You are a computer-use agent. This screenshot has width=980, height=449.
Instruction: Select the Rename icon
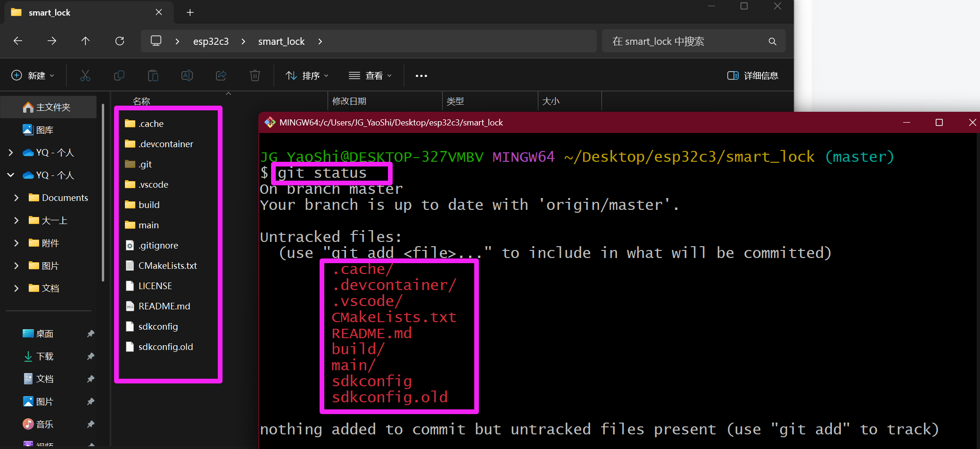tap(187, 75)
